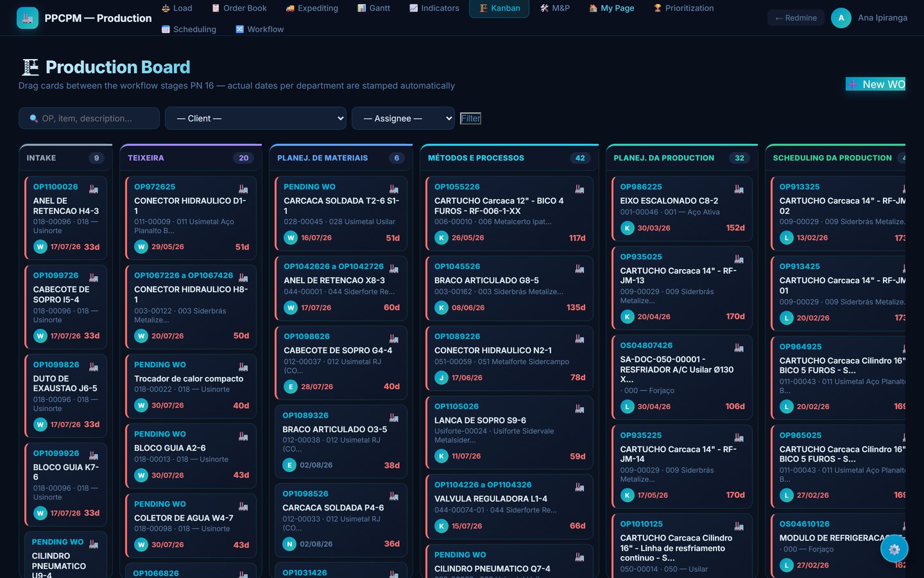924x578 pixels.
Task: Click E assignee avatar on card OP1098626
Action: (x=291, y=387)
